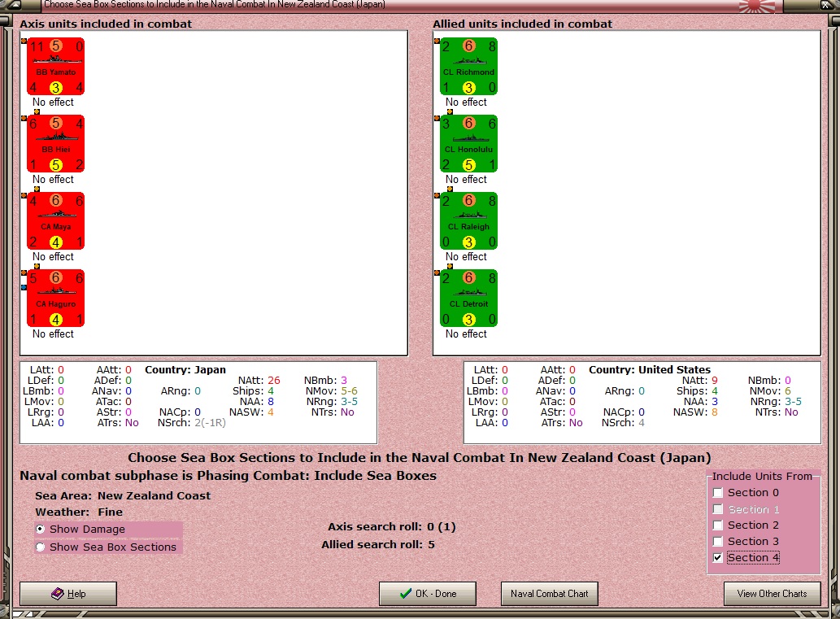The image size is (840, 619).
Task: Select the BB Yamato unit counter
Action: (56, 67)
